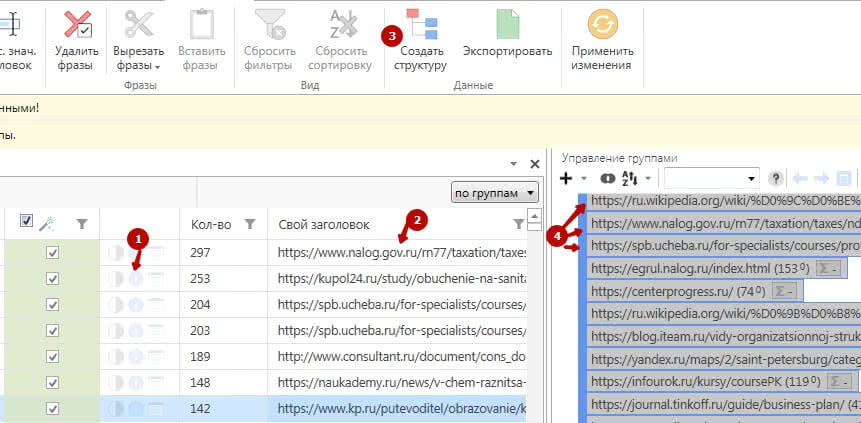Click the sigma button next to centerprogress.ru group
This screenshot has width=861, height=423.
tap(785, 291)
